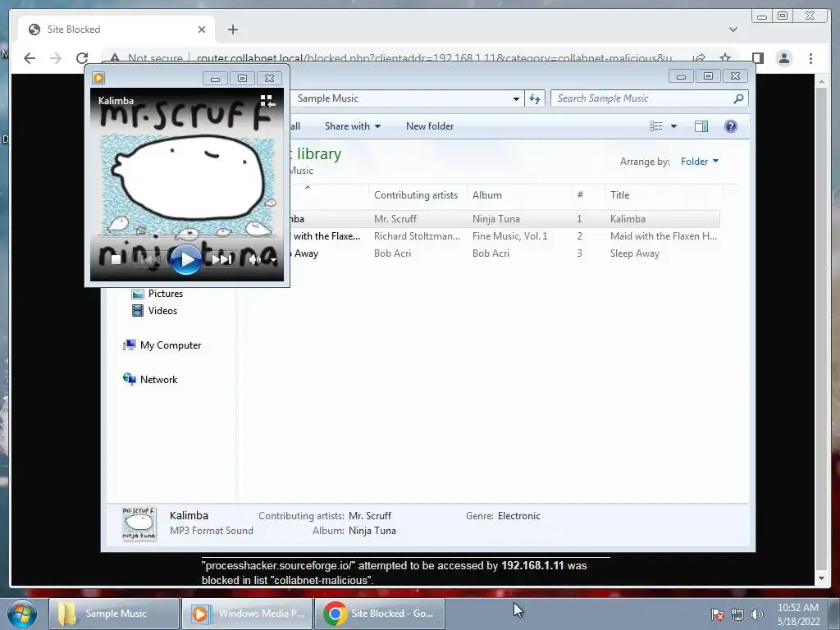Viewport: 840px width, 630px height.
Task: Open Explorer Help icon
Action: (x=731, y=126)
